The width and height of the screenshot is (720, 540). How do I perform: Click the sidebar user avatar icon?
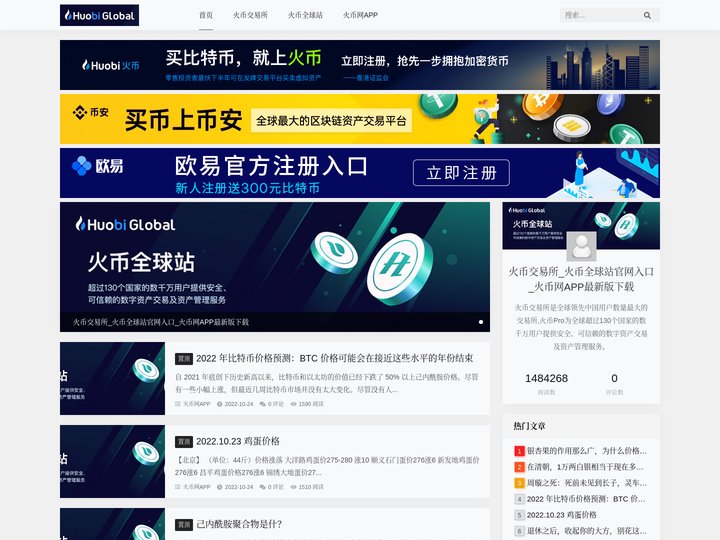[x=581, y=246]
